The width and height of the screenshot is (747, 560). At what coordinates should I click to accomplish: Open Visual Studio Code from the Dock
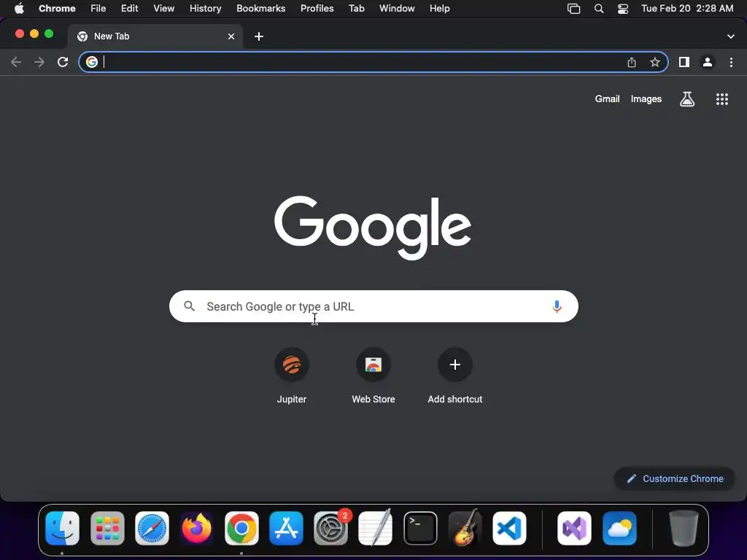[x=509, y=528]
